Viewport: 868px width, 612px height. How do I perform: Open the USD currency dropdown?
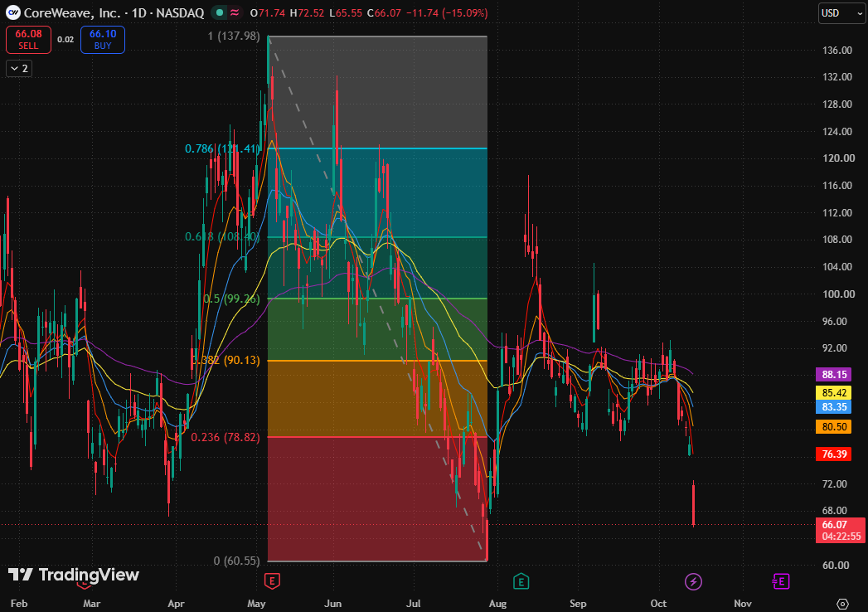(x=841, y=13)
